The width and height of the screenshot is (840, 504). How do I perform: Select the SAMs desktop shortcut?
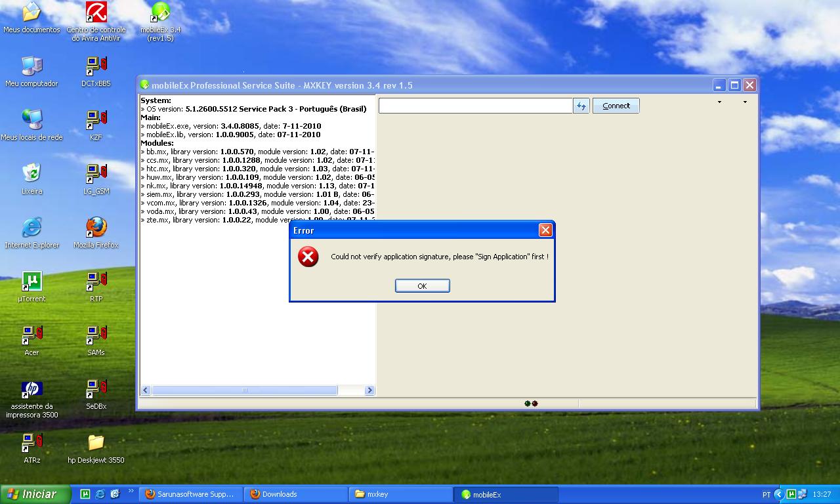coord(96,341)
